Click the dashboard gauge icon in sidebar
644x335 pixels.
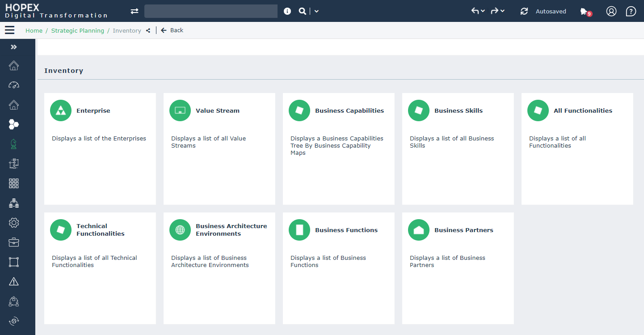14,85
